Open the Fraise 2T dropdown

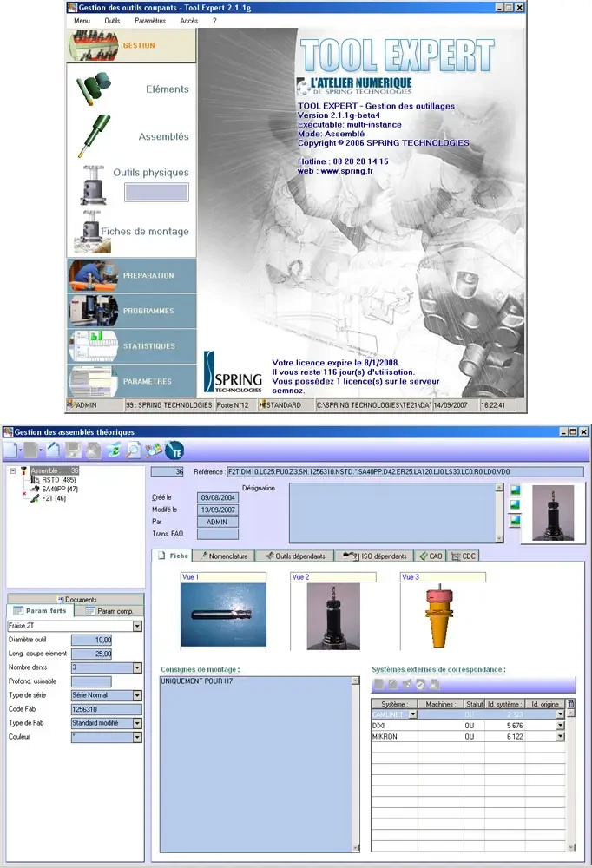point(137,626)
